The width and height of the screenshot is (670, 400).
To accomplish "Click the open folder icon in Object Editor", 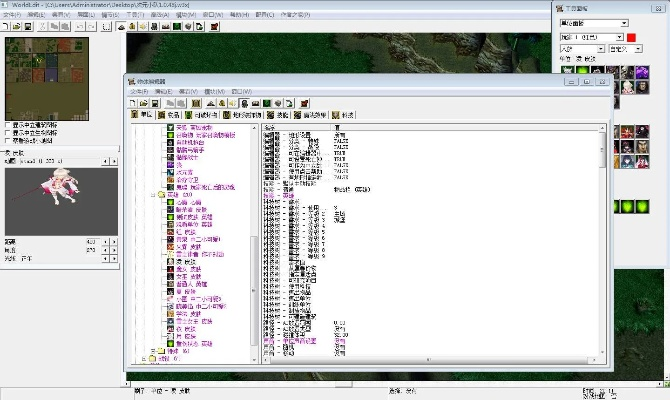I will tap(144, 103).
